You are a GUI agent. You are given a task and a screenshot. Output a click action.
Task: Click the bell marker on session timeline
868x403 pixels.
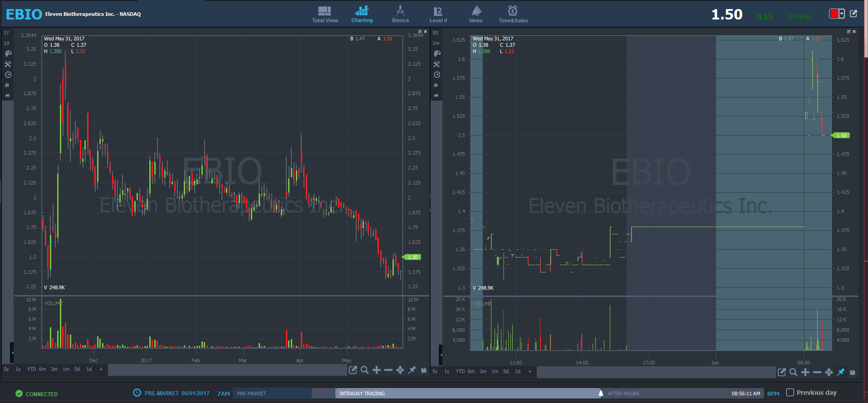[601, 393]
